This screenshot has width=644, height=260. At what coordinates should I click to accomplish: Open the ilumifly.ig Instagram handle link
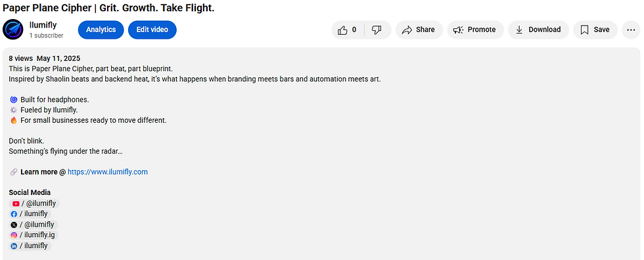(37, 236)
